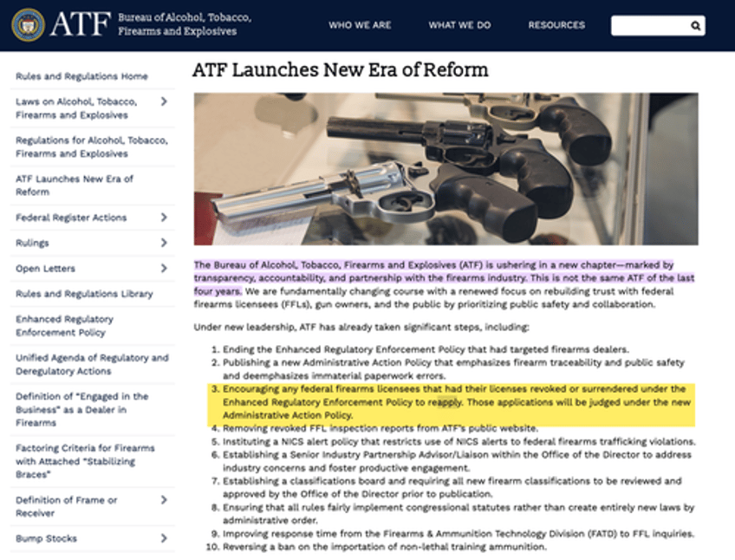Open the Open Letters sidebar link
The width and height of the screenshot is (735, 560).
(x=45, y=268)
